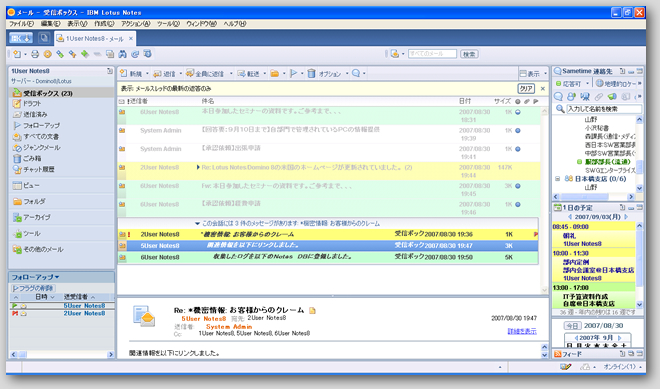Open the 編集 menu
Viewport: 660px width, 389px height.
tap(50, 24)
